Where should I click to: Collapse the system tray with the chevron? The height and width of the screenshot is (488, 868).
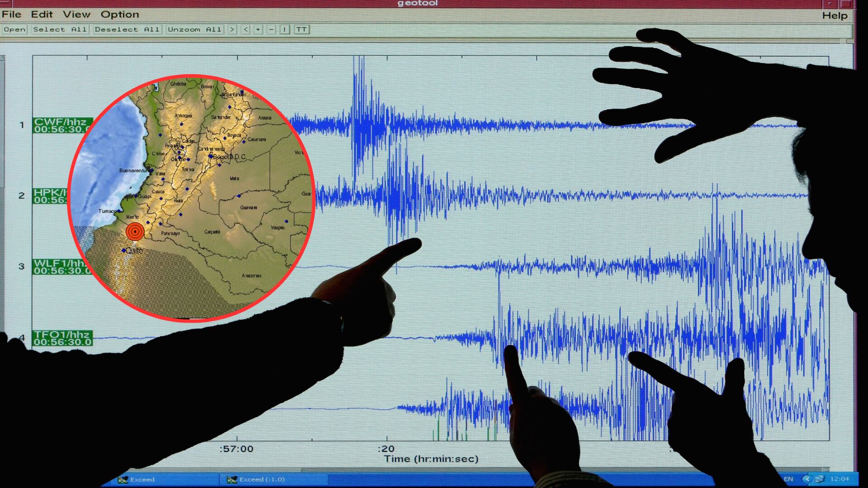coord(807,479)
